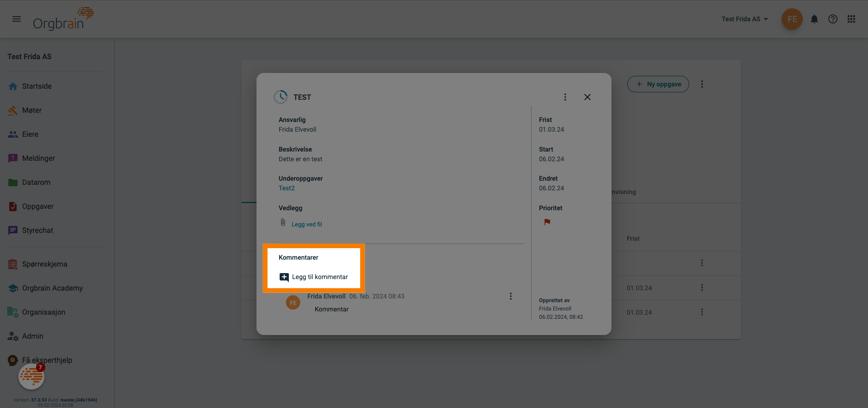Click the Orgbrain Academy graduation cap icon

coord(13,288)
